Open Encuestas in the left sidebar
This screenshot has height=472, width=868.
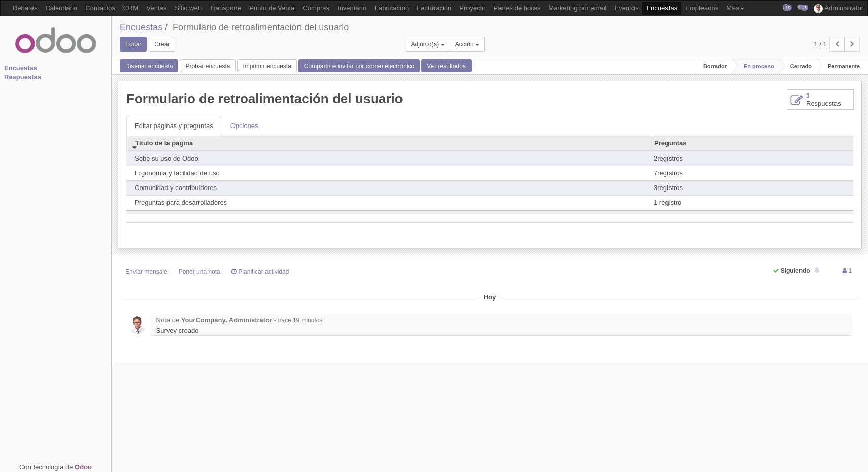coord(20,68)
